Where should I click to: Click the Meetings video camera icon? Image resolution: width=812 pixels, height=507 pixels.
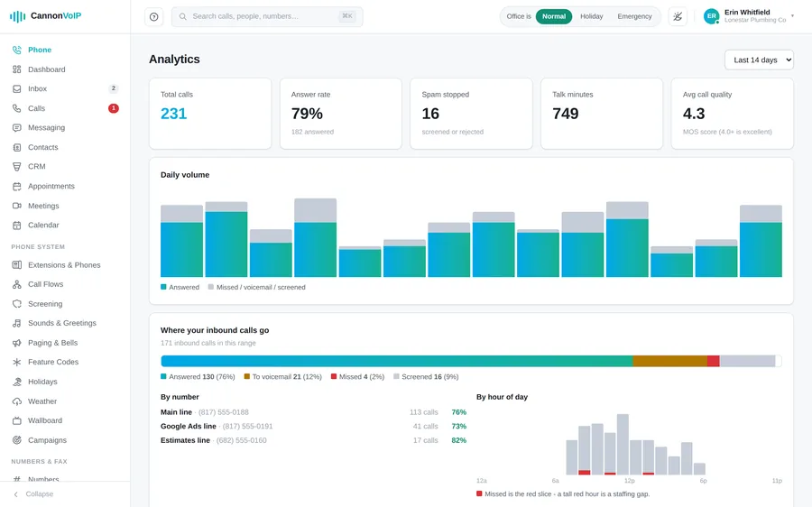(x=17, y=206)
